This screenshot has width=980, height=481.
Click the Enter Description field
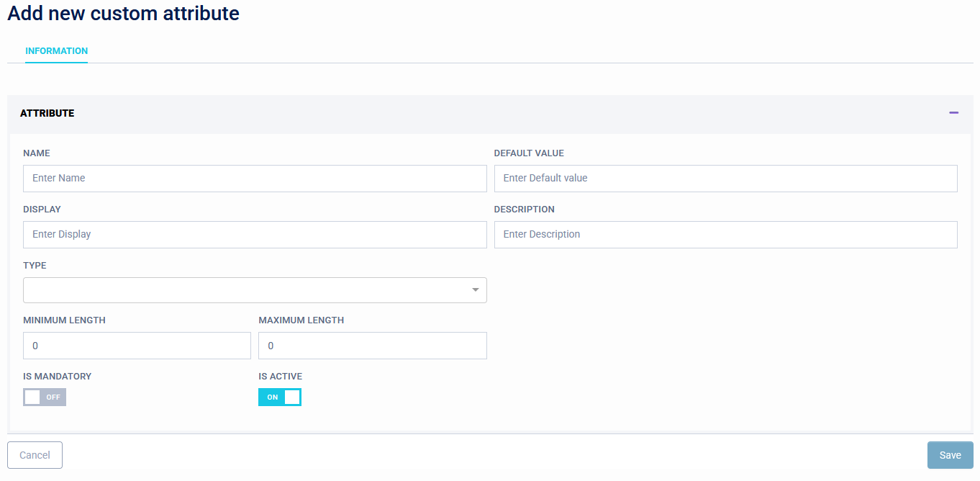coord(725,235)
